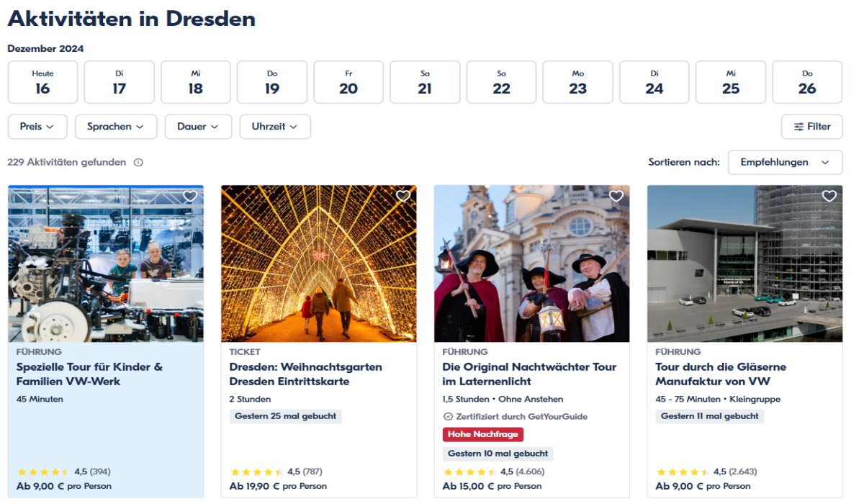Select the Heute 16 date tab
The width and height of the screenshot is (864, 504).
42,82
